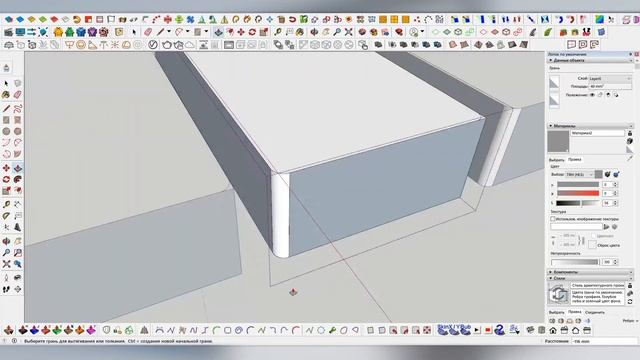Open the Mix tab in Styles panel
The width and height of the screenshot is (640, 360).
coord(595,312)
